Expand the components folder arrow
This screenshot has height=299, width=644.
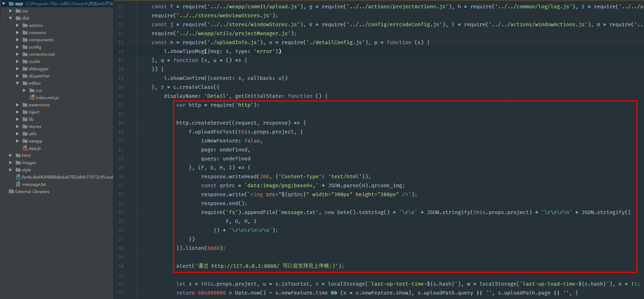point(18,40)
